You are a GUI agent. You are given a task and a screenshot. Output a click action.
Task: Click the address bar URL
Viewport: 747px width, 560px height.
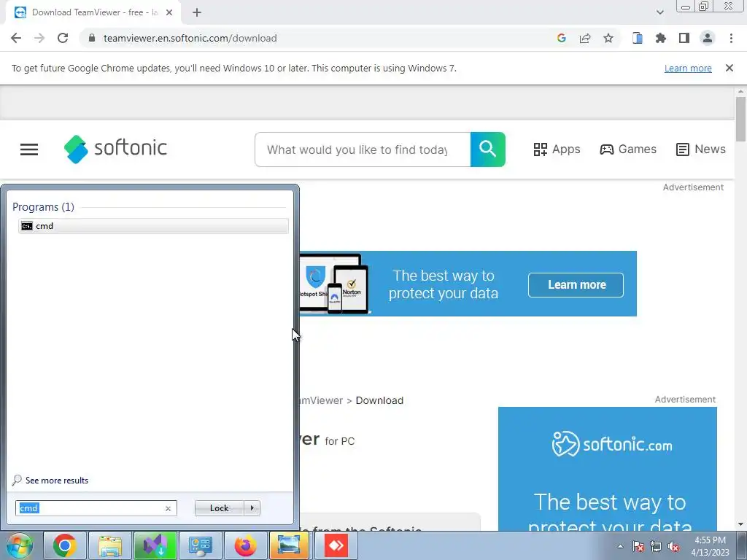click(x=190, y=38)
